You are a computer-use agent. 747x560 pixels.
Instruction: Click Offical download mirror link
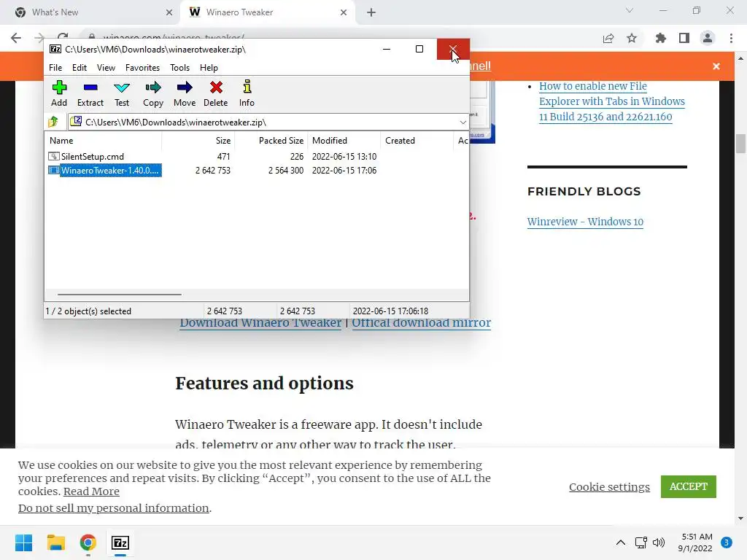point(421,323)
